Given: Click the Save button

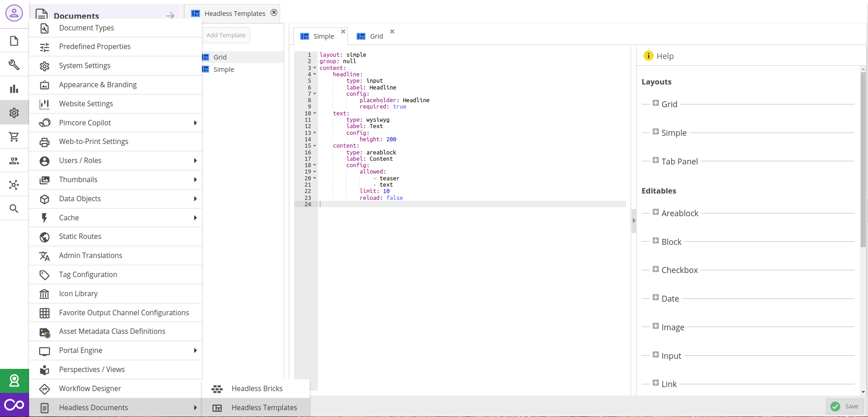Looking at the screenshot, I should pos(845,407).
